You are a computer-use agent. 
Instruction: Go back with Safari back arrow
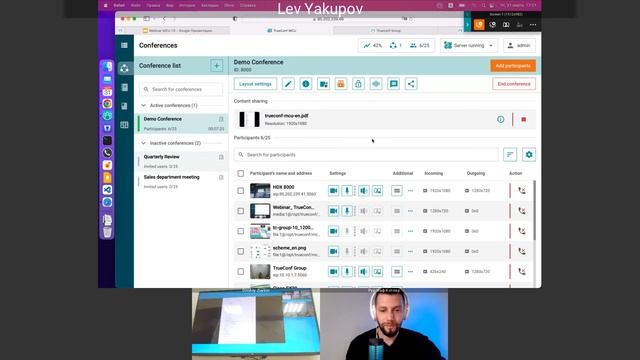(164, 19)
